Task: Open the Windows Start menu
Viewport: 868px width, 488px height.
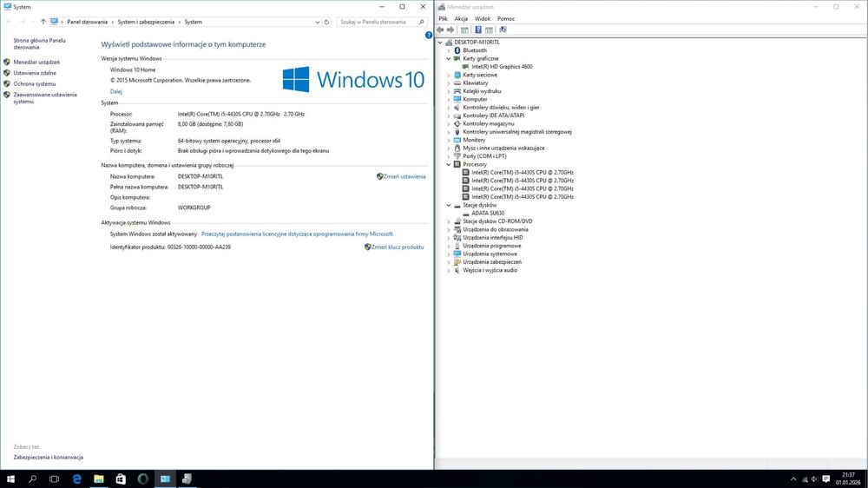Action: pyautogui.click(x=10, y=478)
